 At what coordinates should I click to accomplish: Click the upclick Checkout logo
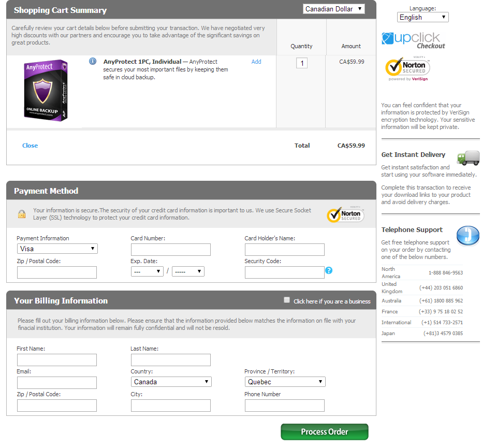coord(413,40)
